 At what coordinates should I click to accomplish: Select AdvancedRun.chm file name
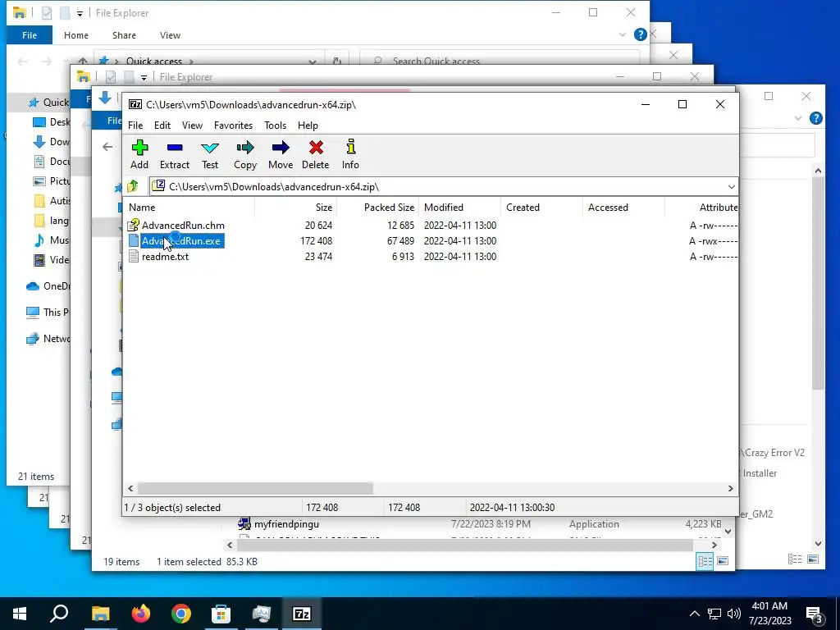pos(183,226)
